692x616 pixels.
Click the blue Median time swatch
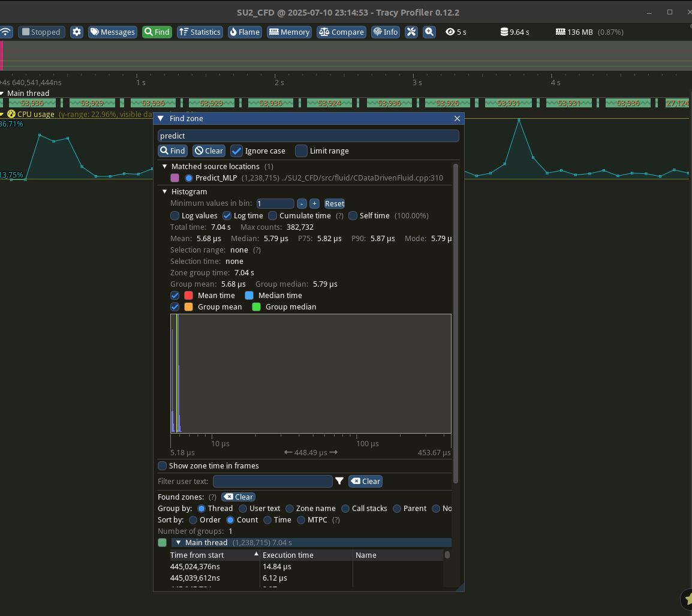[x=249, y=296]
